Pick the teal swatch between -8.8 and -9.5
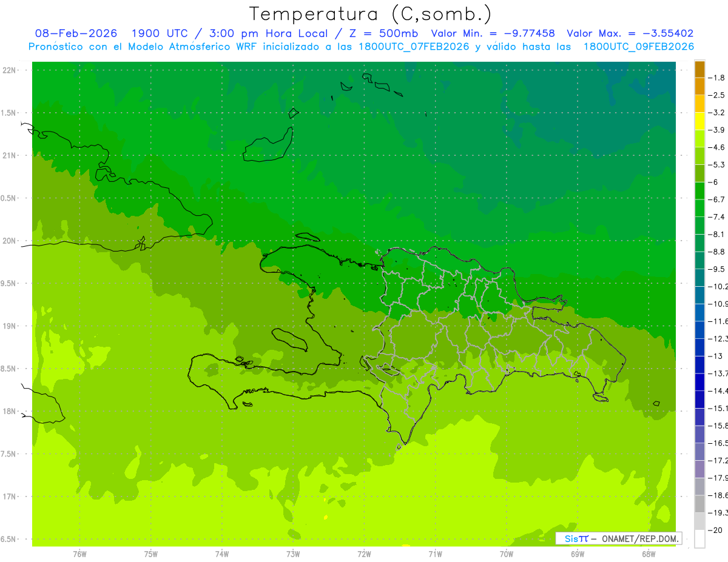The width and height of the screenshot is (728, 562). click(699, 260)
